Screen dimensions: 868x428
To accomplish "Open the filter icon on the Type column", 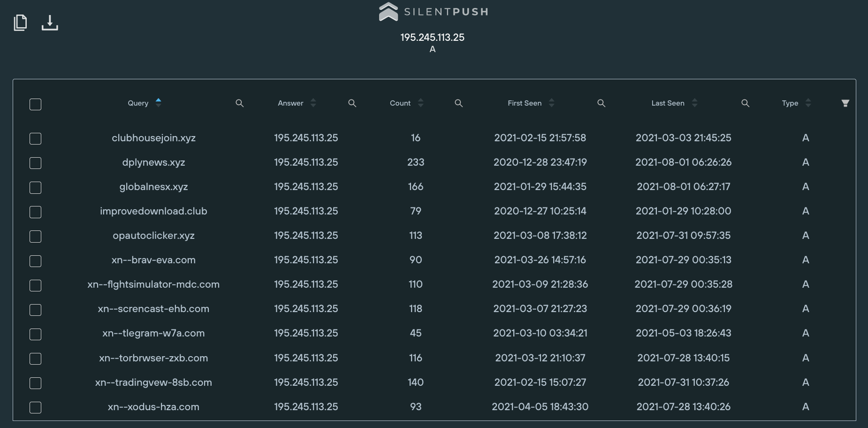I will (x=845, y=103).
